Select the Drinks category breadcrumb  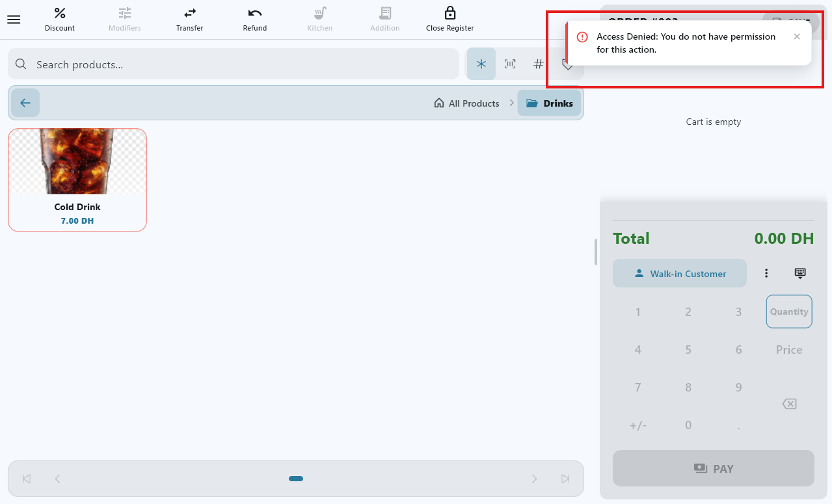[550, 103]
